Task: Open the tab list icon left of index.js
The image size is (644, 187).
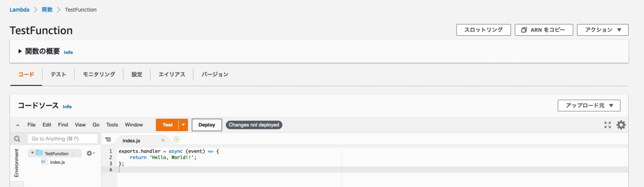Action: (108, 140)
